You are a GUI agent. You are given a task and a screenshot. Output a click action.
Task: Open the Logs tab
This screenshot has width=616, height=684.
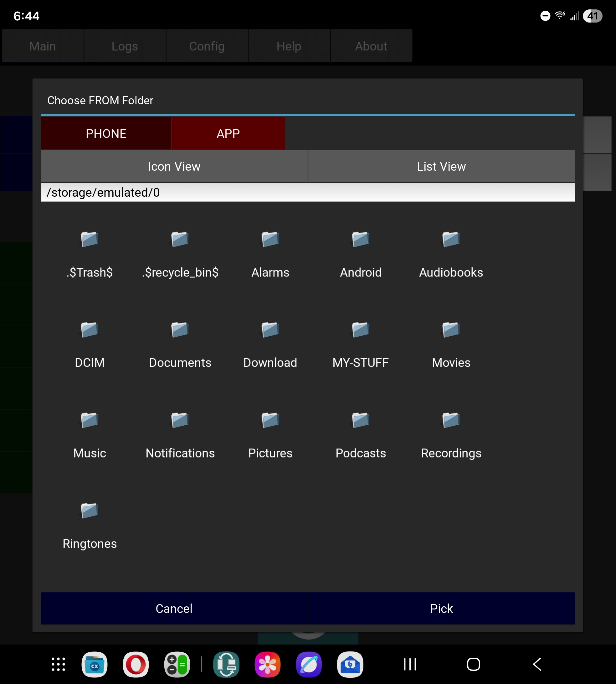coord(125,46)
